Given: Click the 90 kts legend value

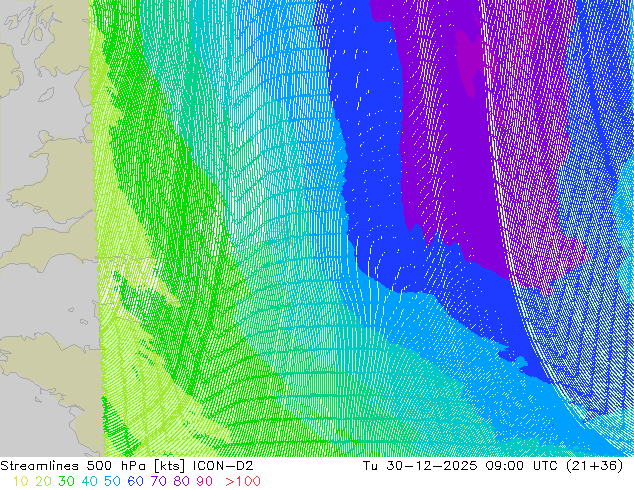Looking at the screenshot, I should [x=205, y=481].
